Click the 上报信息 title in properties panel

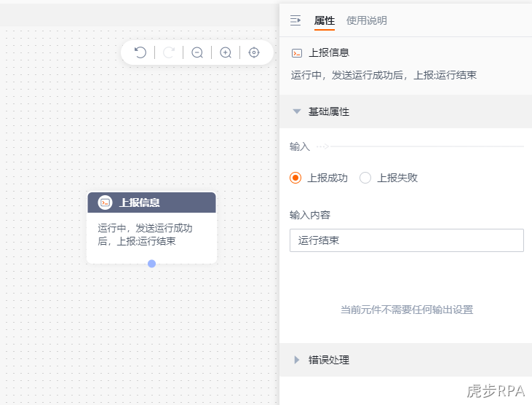[x=329, y=53]
